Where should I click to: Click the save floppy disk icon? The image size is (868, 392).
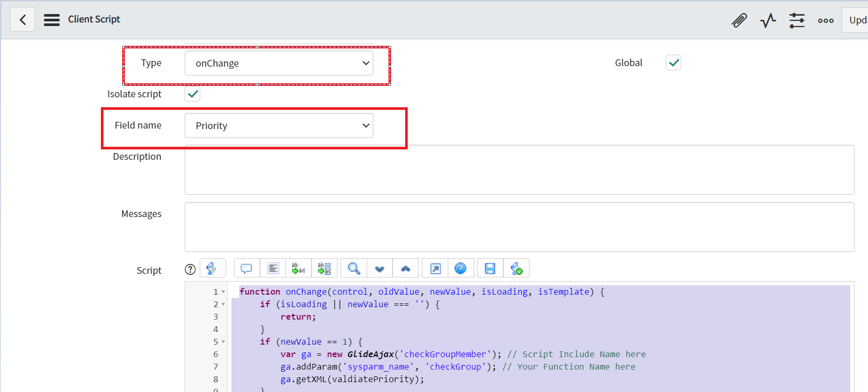[x=490, y=269]
